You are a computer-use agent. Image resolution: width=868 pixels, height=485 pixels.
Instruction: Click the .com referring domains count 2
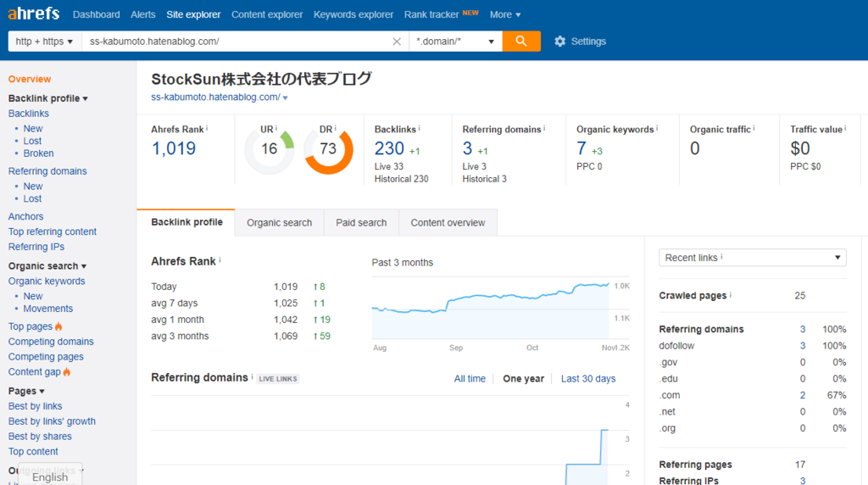(802, 395)
